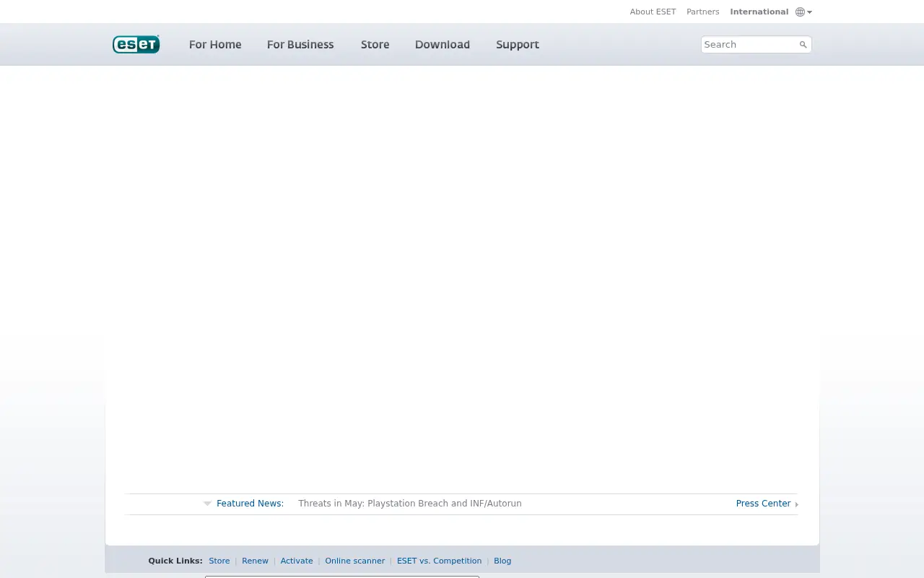924x578 pixels.
Task: Go to the Press Center link
Action: (763, 504)
